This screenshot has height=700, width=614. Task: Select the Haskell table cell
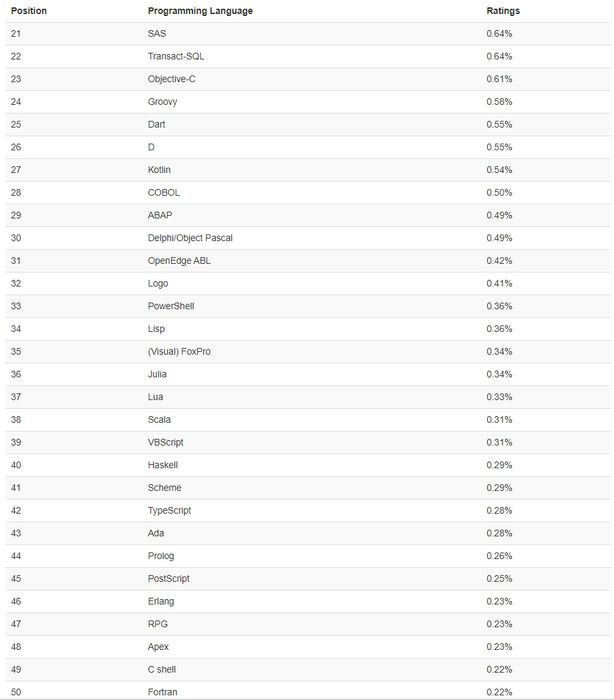tap(162, 465)
